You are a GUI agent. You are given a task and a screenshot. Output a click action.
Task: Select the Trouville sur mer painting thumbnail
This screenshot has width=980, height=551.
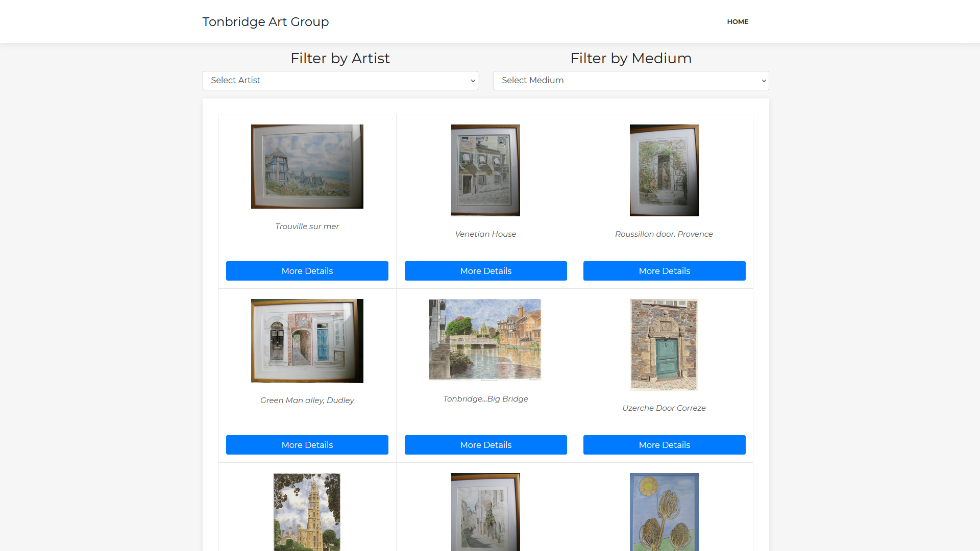(307, 166)
